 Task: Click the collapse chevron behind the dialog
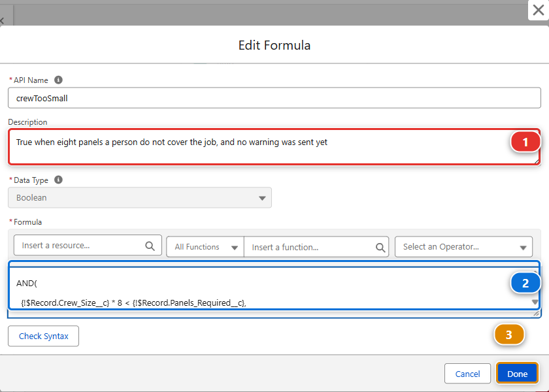click(x=2, y=21)
